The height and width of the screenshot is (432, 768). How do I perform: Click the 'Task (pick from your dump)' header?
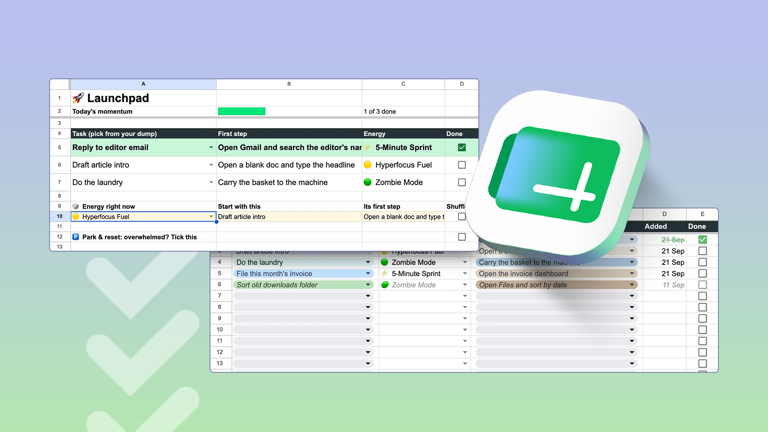tap(143, 134)
